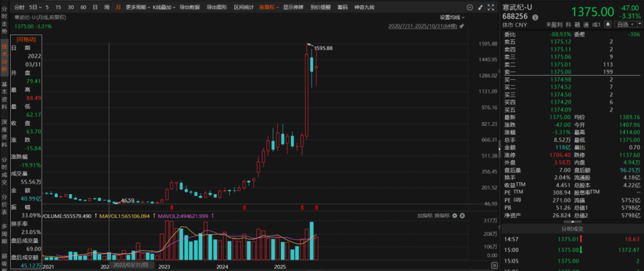Select the 60 minute period
The height and width of the screenshot is (271, 644).
pyautogui.click(x=83, y=7)
